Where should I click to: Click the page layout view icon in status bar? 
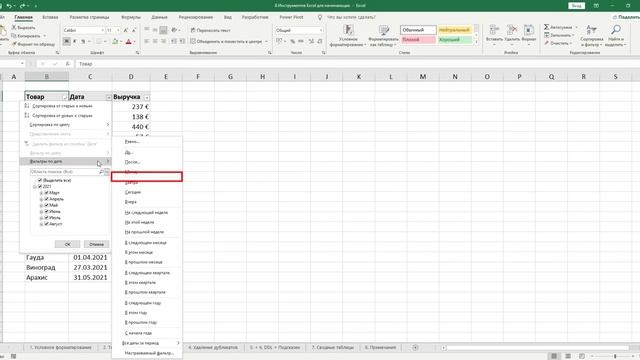[x=568, y=356]
